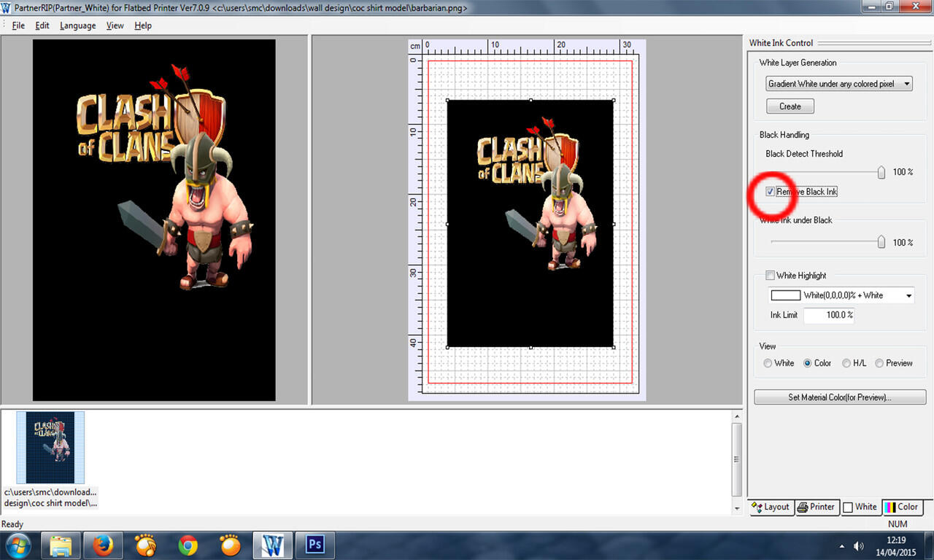Screen dimensions: 934x560
Task: Select the Color view radio button
Action: (807, 363)
